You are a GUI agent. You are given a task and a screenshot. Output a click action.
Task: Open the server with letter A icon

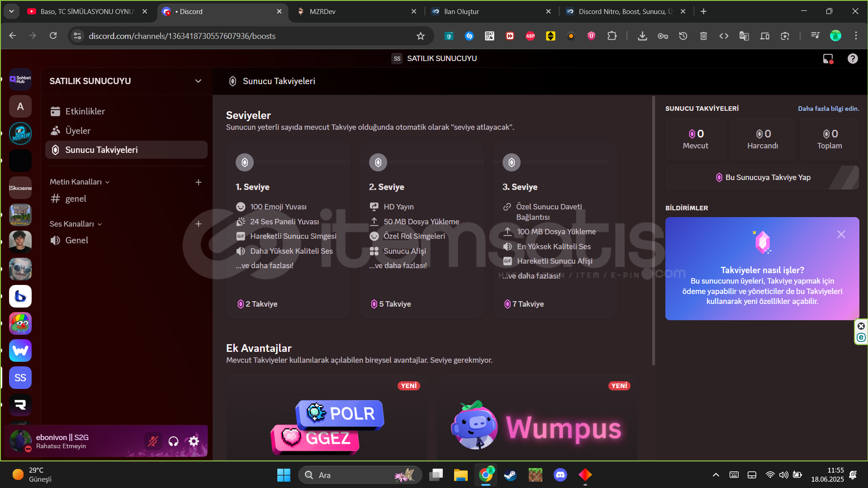[20, 106]
